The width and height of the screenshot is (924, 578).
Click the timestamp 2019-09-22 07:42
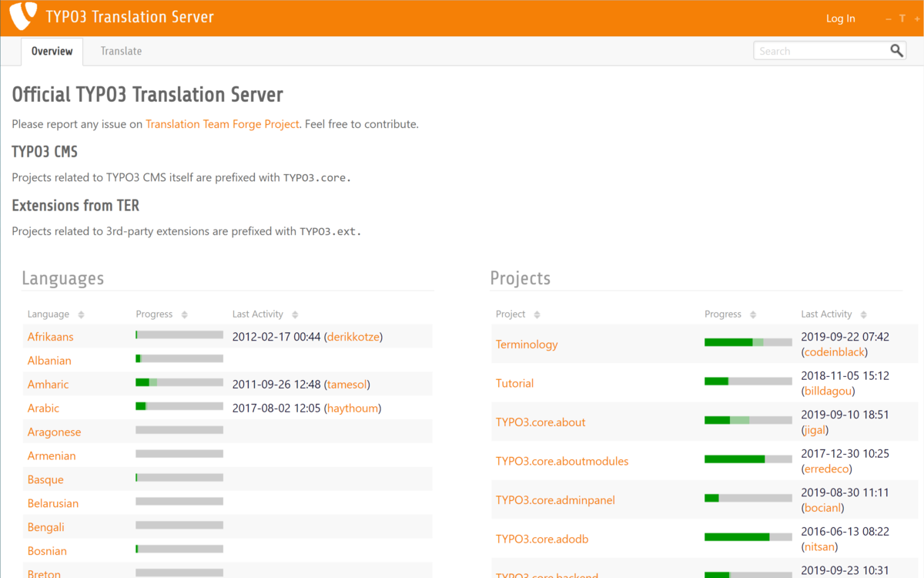[845, 337]
